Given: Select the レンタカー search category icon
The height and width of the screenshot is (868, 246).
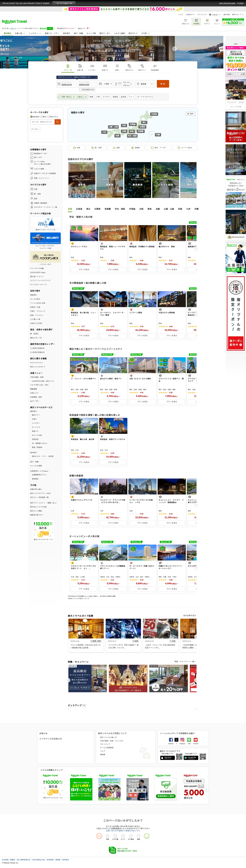Looking at the screenshot, I should coord(92,66).
